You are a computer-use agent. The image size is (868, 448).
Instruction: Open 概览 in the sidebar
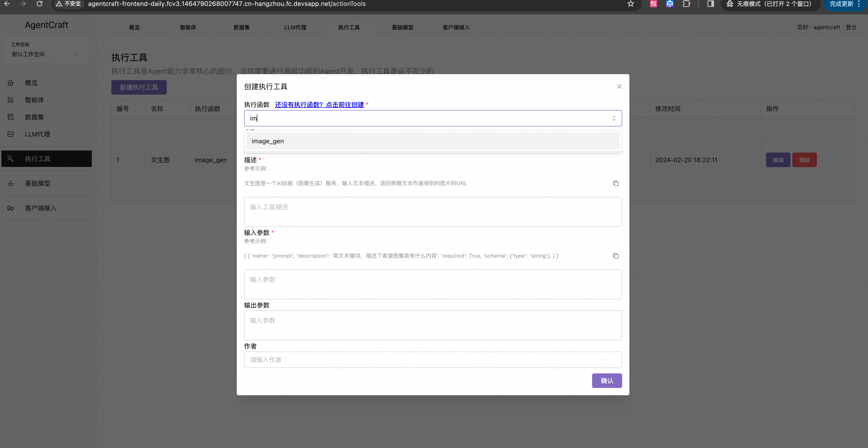pyautogui.click(x=31, y=83)
